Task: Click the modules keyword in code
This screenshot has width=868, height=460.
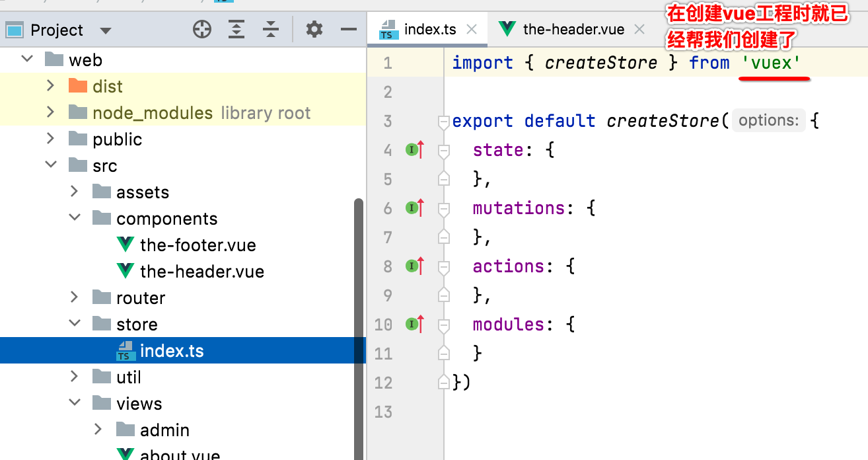Action: (x=509, y=325)
